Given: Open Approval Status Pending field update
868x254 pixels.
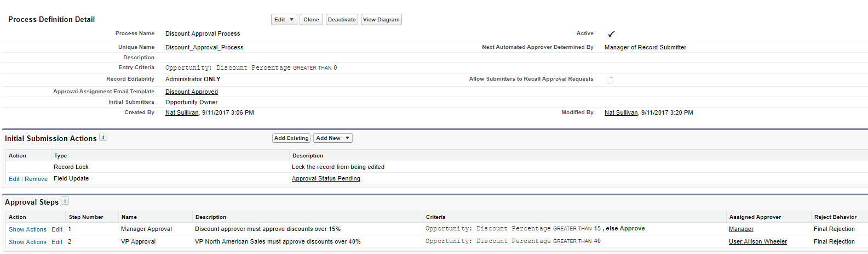Looking at the screenshot, I should click(326, 179).
